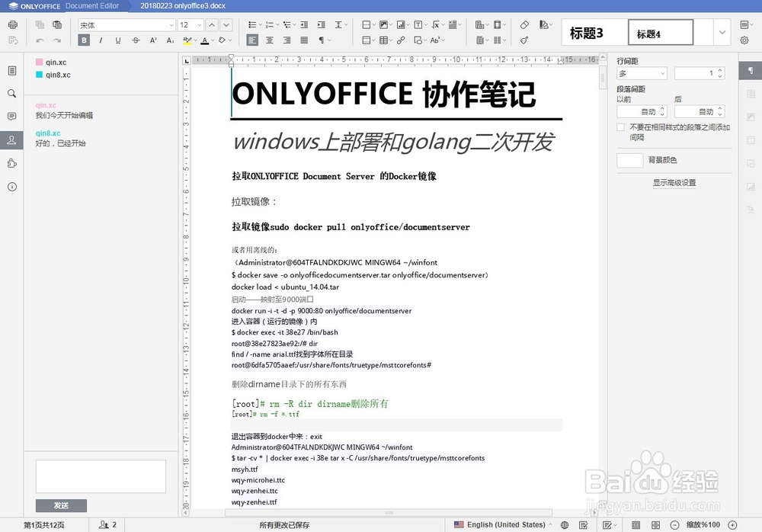Image resolution: width=762 pixels, height=532 pixels.
Task: Toggle superscript formatting
Action: click(153, 40)
